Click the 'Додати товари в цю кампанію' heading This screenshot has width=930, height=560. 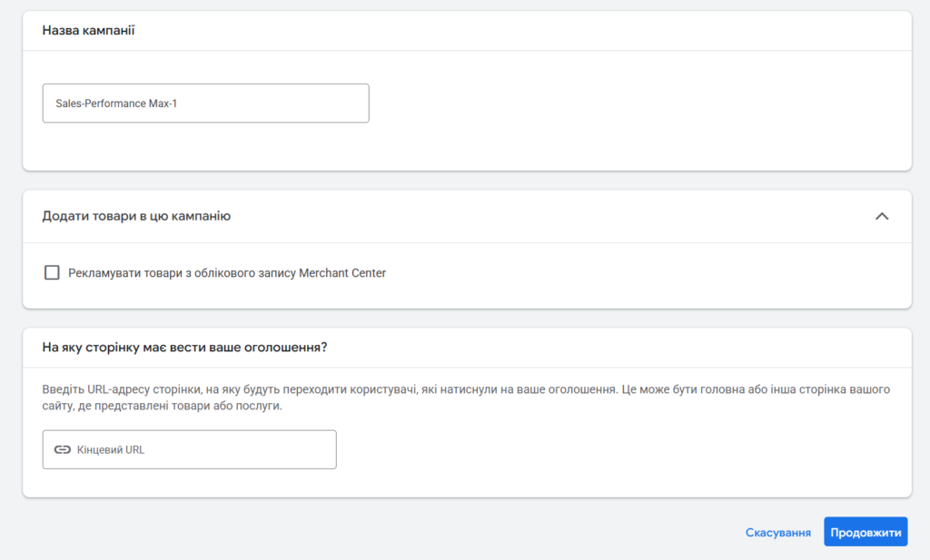[136, 216]
